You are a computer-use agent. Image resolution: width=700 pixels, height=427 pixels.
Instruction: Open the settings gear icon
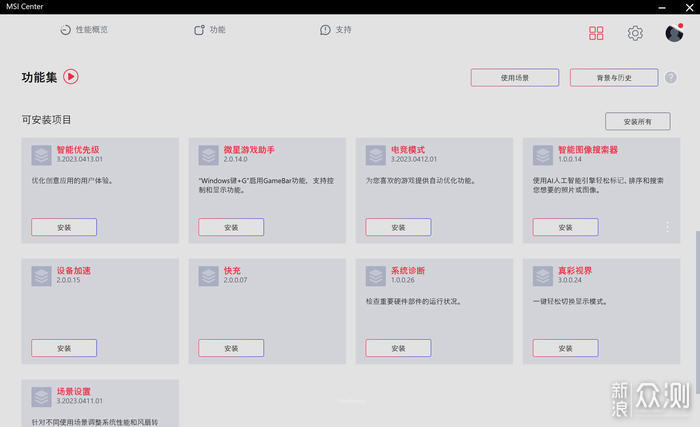[x=635, y=33]
